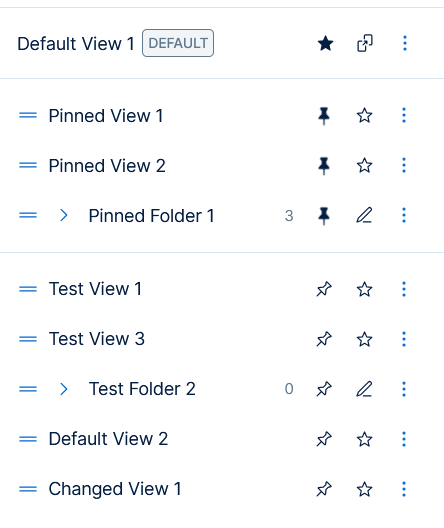The height and width of the screenshot is (528, 444).
Task: Open the copy icon for Default View 1
Action: [x=365, y=43]
